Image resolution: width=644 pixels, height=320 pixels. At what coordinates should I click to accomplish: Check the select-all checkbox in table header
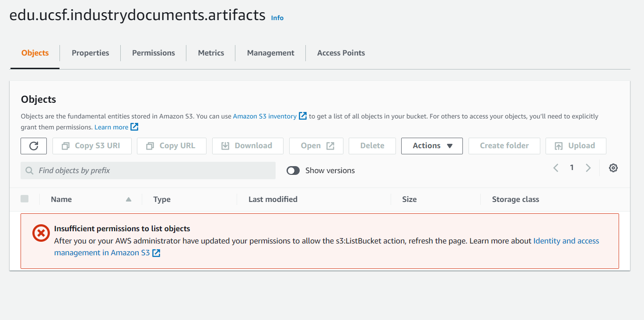(x=24, y=199)
